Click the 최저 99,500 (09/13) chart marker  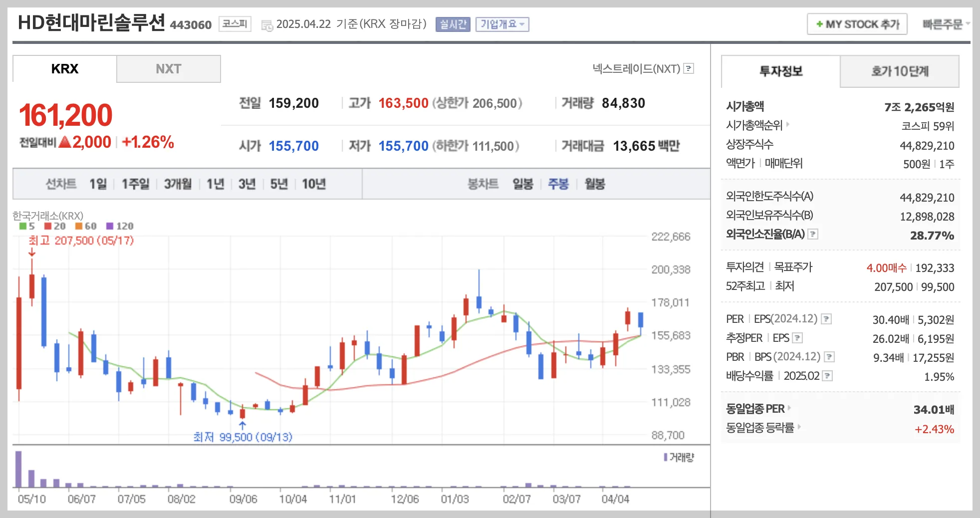(243, 437)
